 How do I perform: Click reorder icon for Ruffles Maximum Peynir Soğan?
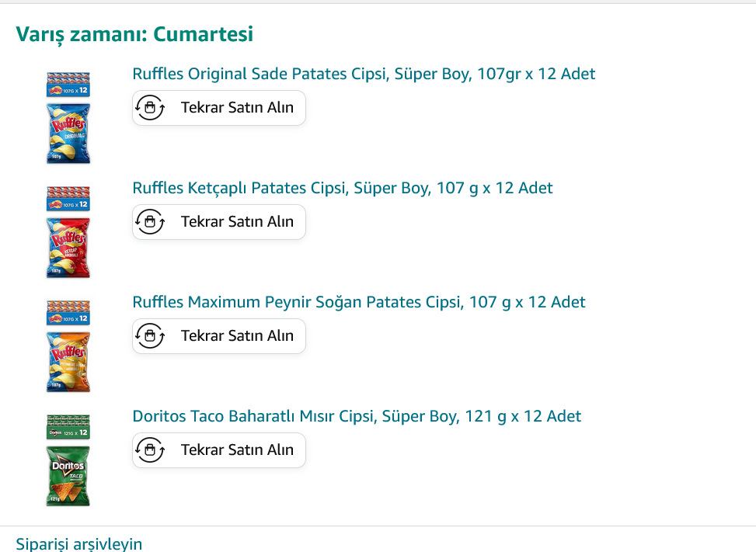pos(150,336)
